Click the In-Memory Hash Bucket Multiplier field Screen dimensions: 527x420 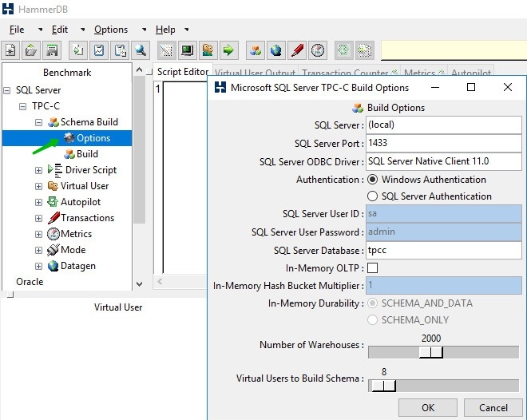[444, 286]
